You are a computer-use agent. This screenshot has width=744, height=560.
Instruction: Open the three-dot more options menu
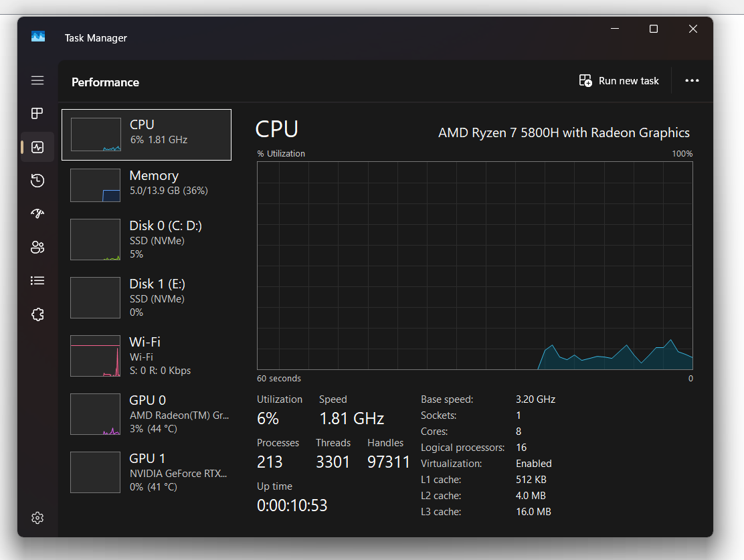pyautogui.click(x=692, y=81)
